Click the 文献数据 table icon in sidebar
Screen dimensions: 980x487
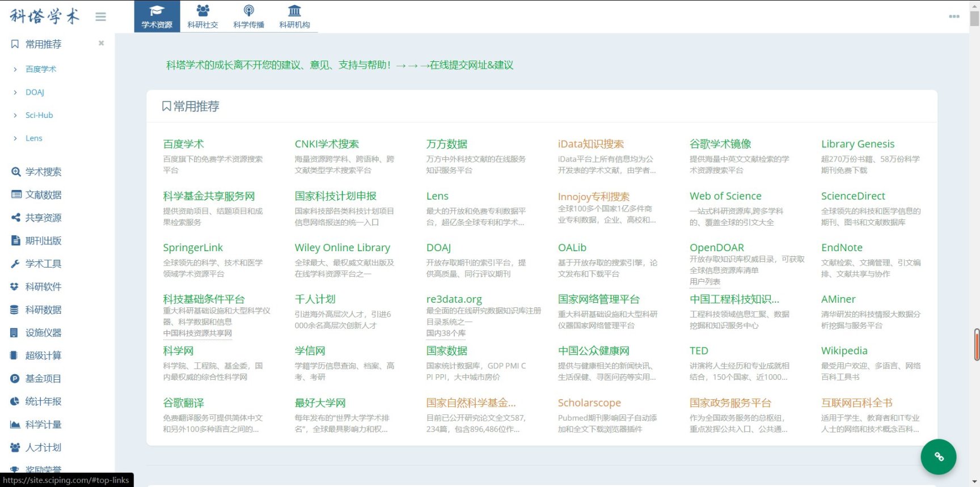(x=16, y=194)
